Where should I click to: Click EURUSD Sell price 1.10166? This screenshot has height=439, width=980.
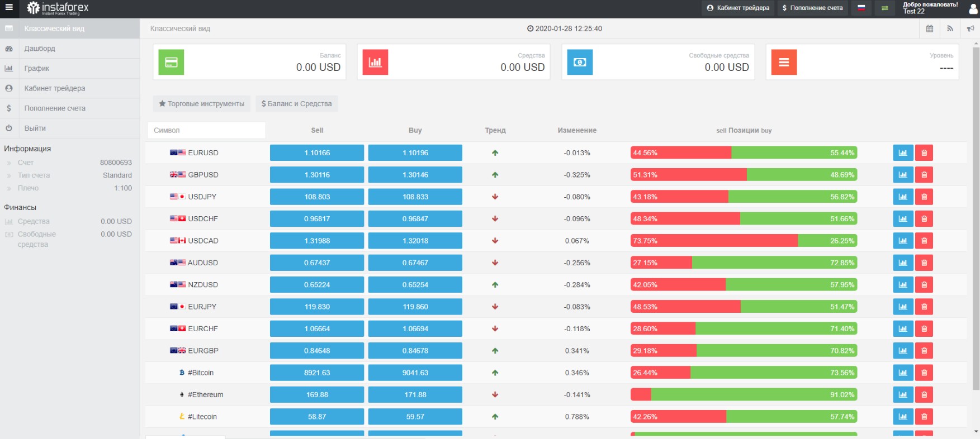(x=317, y=152)
